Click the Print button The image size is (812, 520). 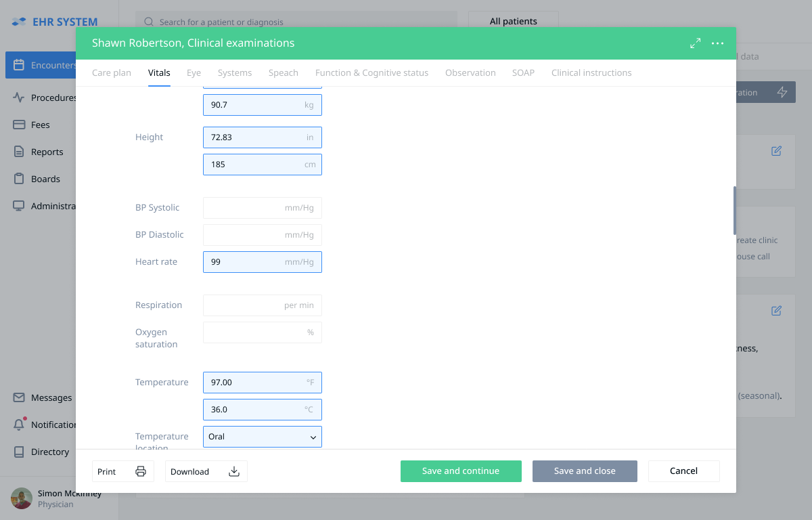(x=123, y=471)
